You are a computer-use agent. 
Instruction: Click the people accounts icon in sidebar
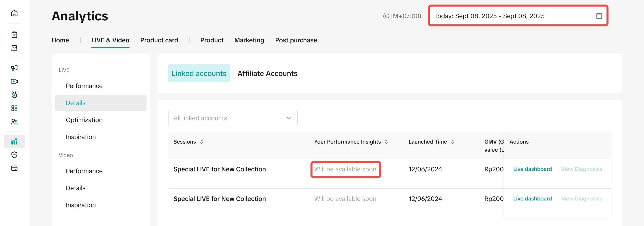pyautogui.click(x=14, y=122)
